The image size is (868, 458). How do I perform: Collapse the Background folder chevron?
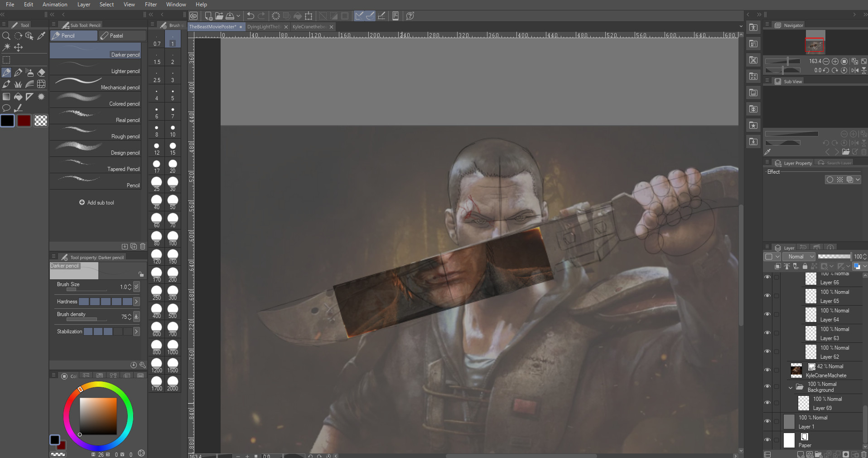point(791,387)
